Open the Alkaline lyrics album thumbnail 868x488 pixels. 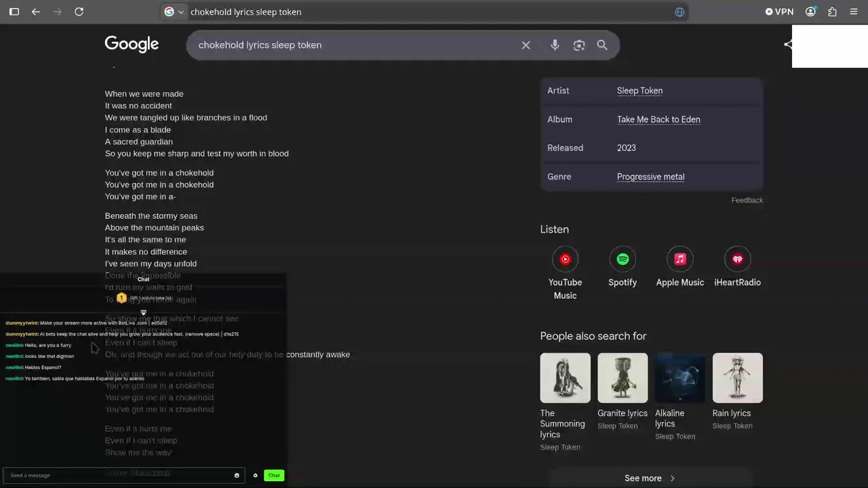[x=680, y=378]
